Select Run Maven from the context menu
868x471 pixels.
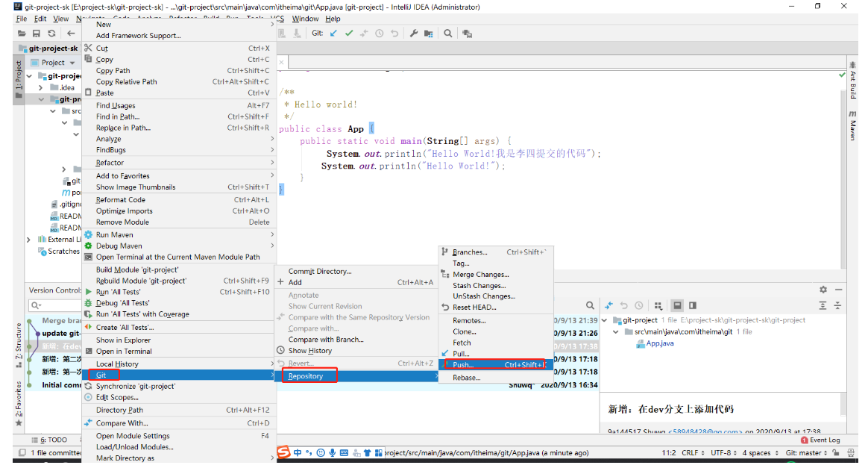click(x=179, y=235)
